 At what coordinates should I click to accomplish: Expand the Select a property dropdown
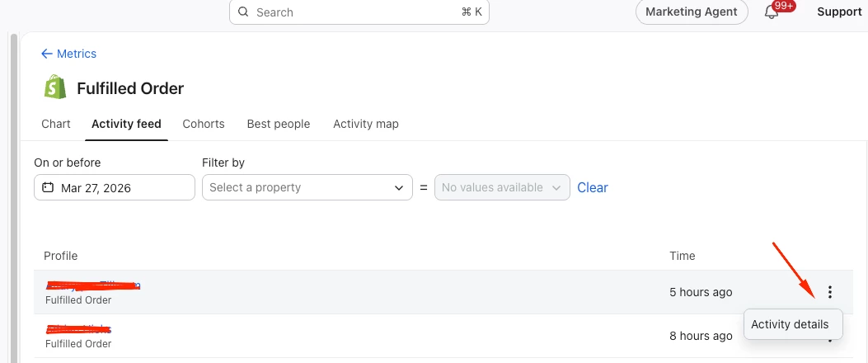[x=307, y=187]
